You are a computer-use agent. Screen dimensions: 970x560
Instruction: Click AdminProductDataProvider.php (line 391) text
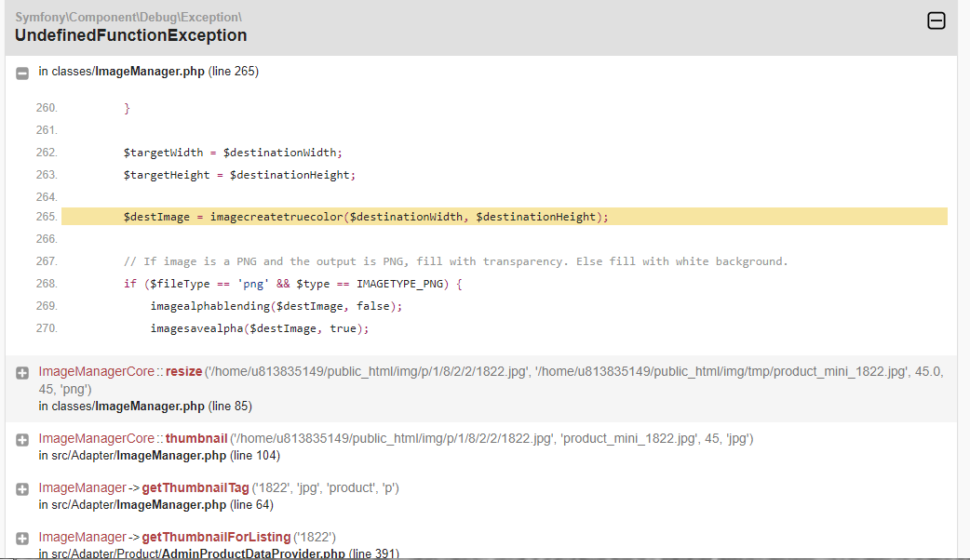pyautogui.click(x=280, y=553)
